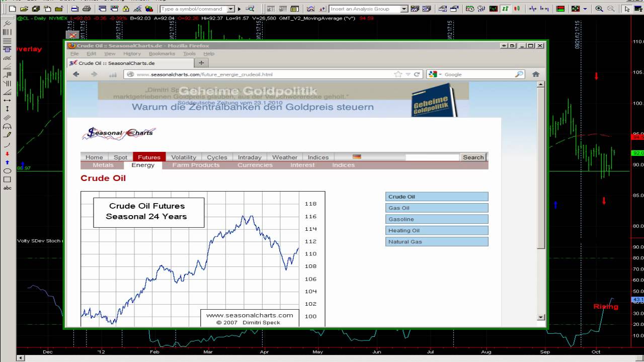Select the rectangle drawing tool
This screenshot has height=362, width=644.
(7, 179)
